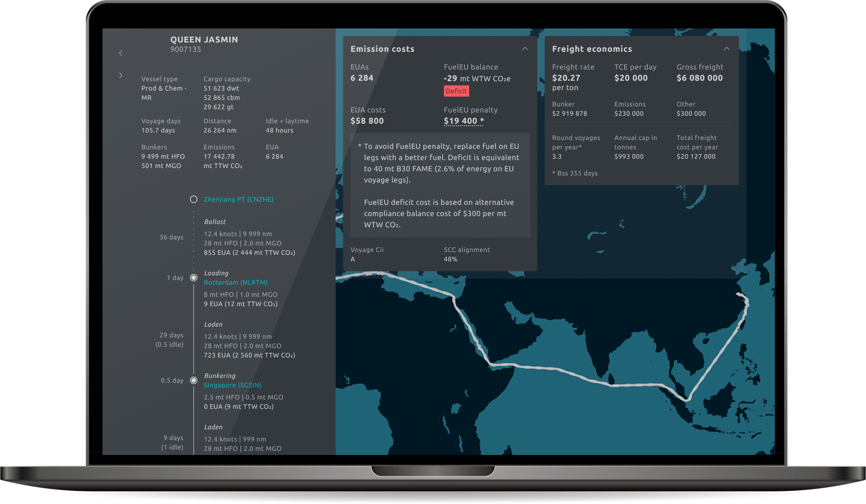Viewport: 866px width, 504px height.
Task: Click the forward chevron arrow
Action: point(121,75)
